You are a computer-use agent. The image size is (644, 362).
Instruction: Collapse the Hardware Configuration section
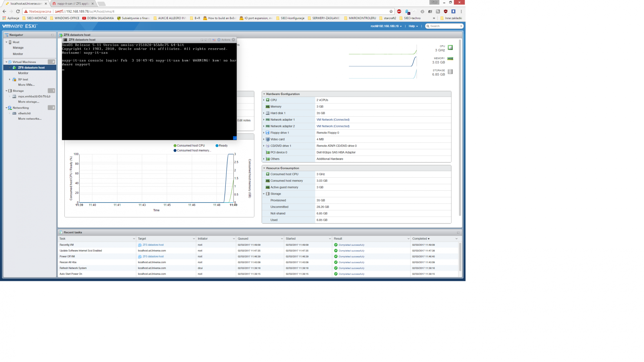(264, 94)
